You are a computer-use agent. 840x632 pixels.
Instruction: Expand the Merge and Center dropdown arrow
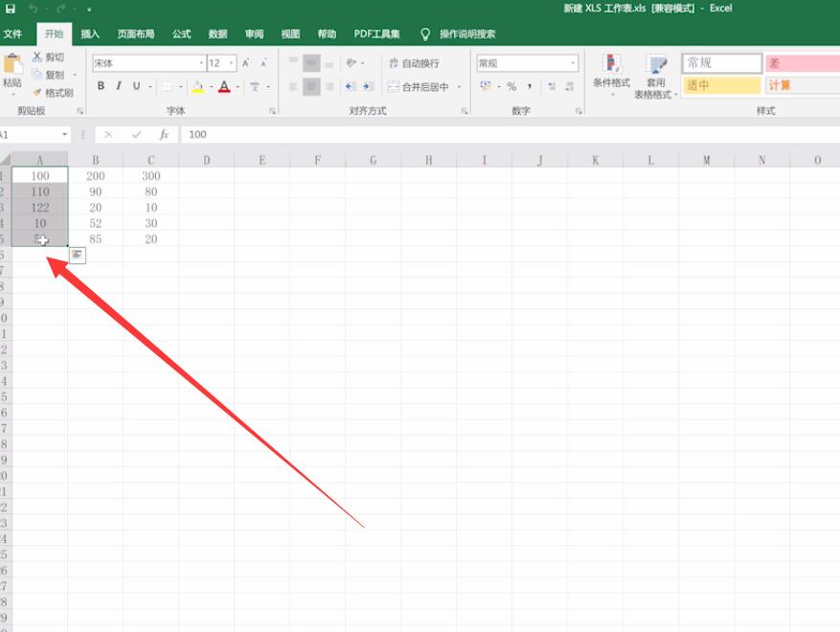tap(460, 87)
